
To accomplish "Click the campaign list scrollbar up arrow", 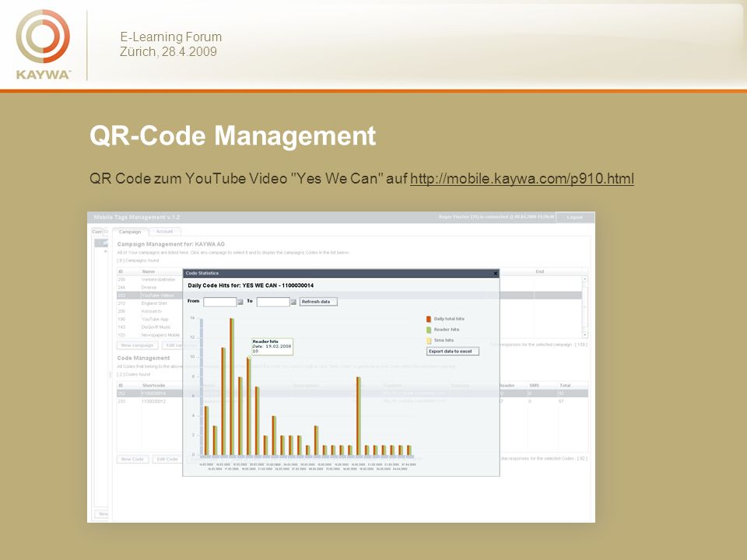I will pos(584,278).
